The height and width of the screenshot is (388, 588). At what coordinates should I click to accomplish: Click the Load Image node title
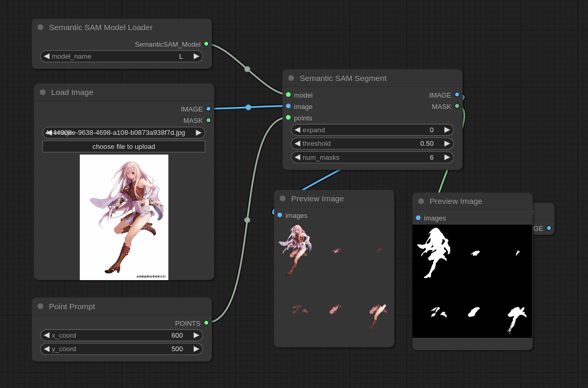pos(72,92)
